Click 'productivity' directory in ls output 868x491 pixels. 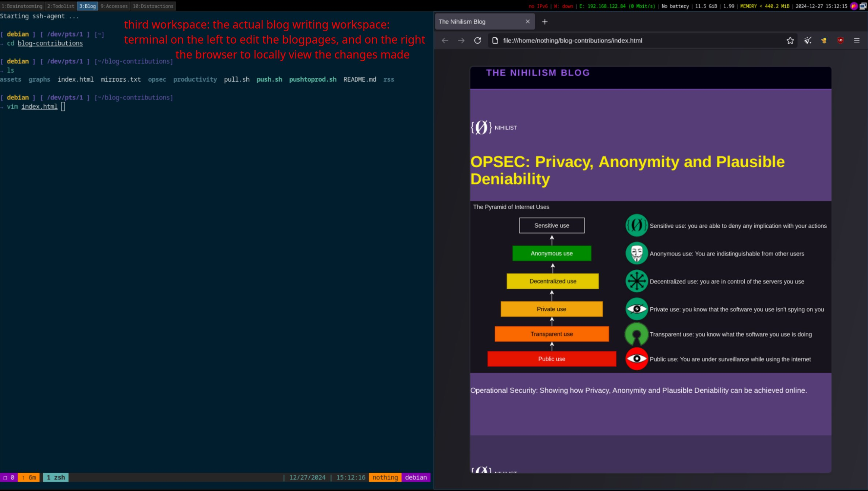tap(195, 79)
